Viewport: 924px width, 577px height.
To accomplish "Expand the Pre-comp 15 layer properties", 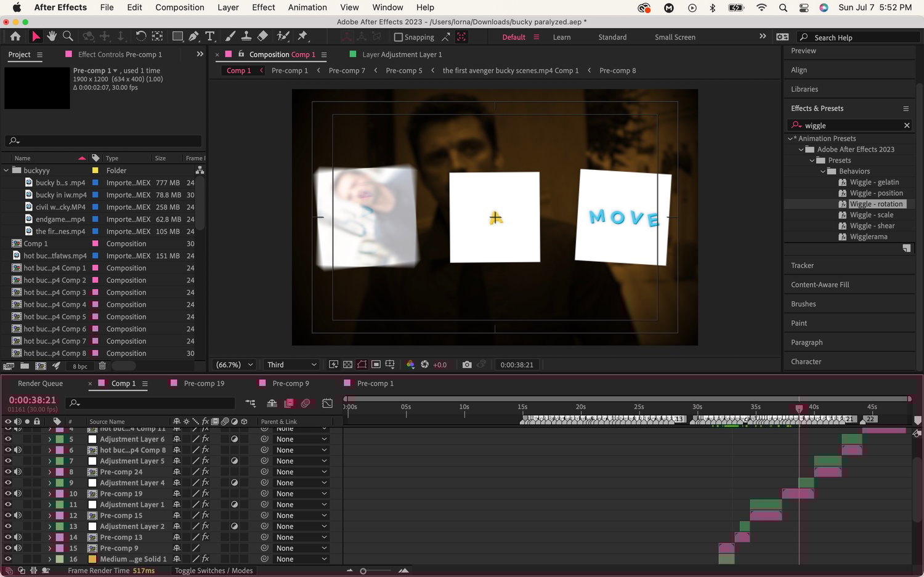I will (x=50, y=515).
